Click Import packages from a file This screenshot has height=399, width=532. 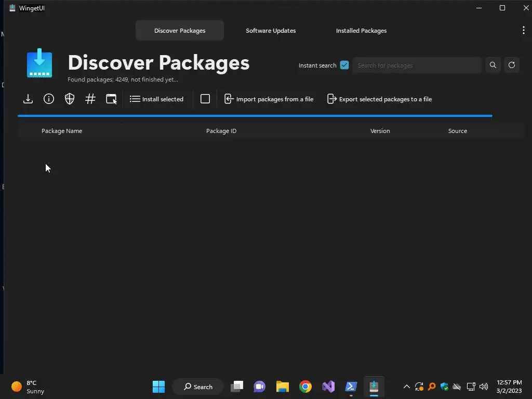269,99
